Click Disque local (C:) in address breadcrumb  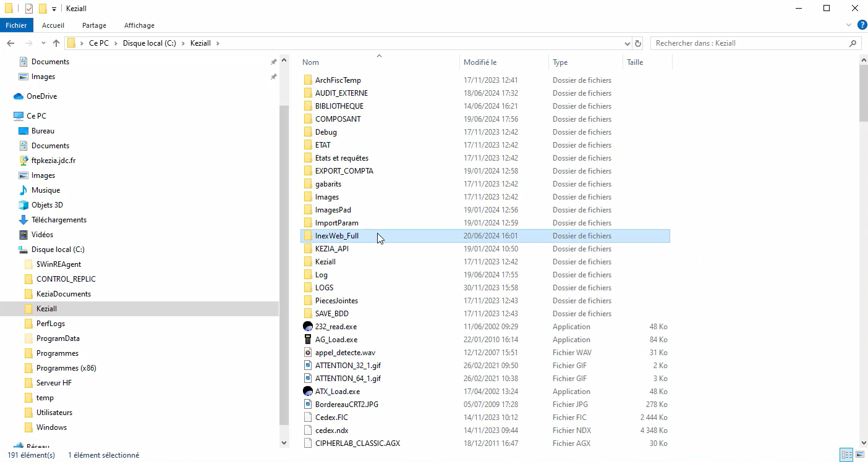(x=149, y=43)
